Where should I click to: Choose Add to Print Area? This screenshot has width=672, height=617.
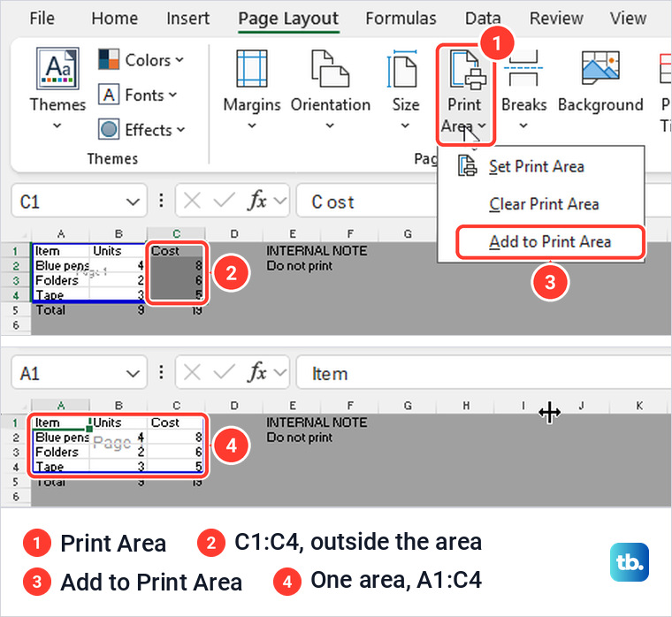(550, 241)
